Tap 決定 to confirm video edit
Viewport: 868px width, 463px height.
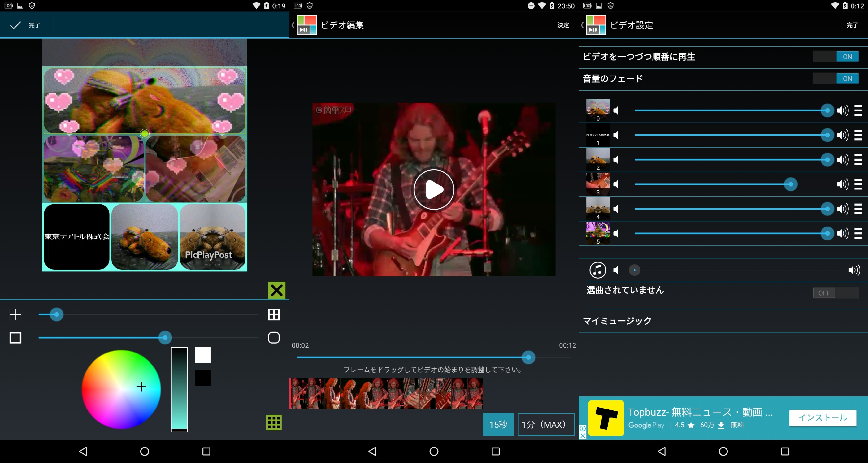563,25
